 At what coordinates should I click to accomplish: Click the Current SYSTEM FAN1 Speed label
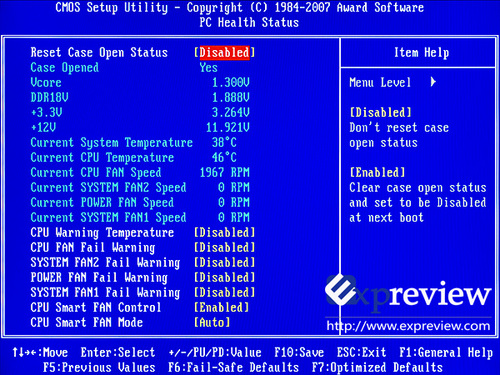point(108,218)
